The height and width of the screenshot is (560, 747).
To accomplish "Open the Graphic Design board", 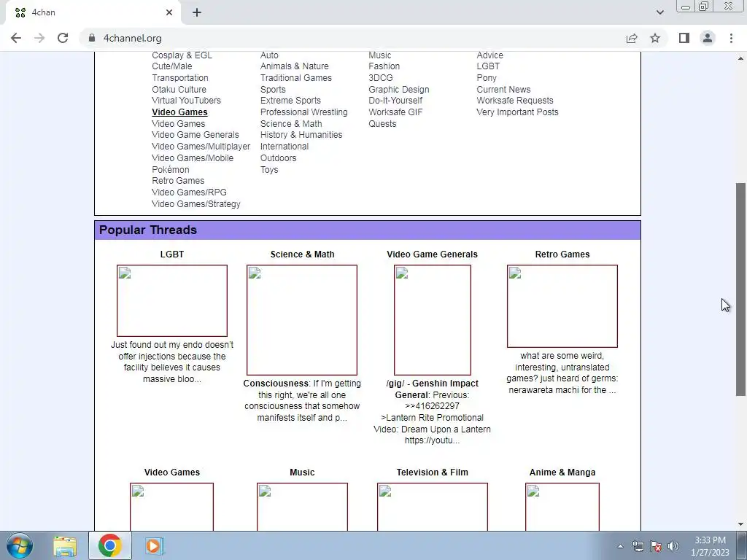I will tap(399, 90).
